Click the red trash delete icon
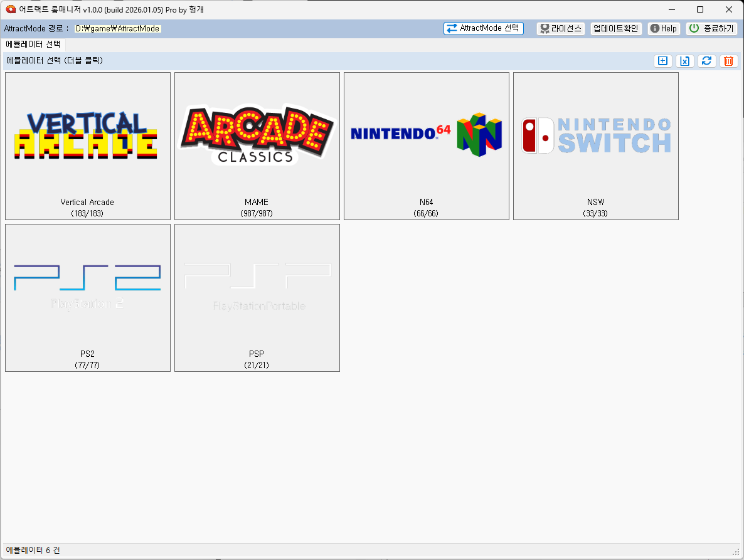Viewport: 744px width, 560px height. [728, 61]
